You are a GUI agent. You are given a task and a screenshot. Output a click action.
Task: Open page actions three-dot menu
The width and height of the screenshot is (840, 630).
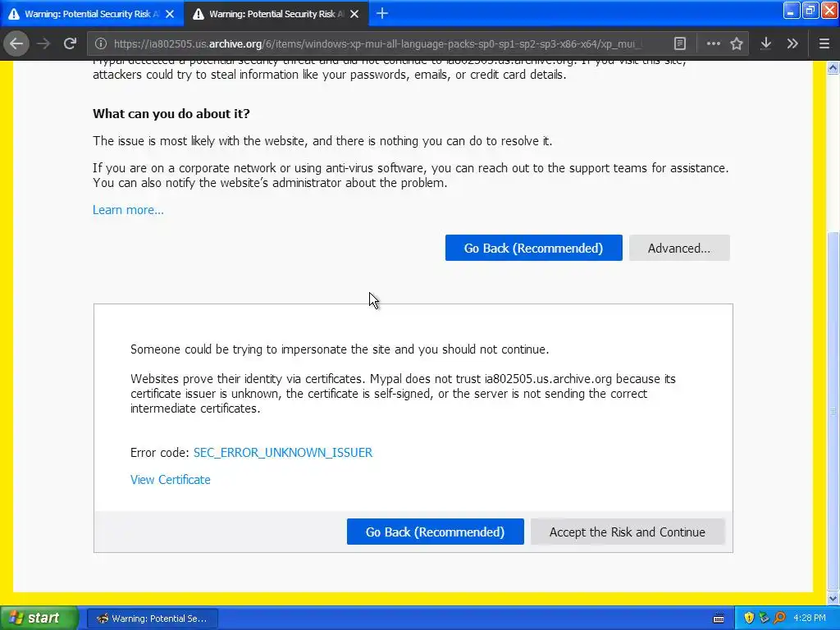tap(713, 43)
